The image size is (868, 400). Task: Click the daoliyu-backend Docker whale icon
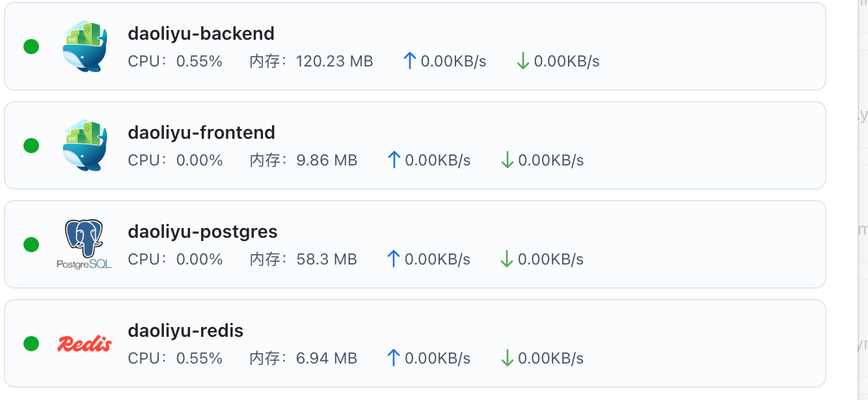tap(85, 46)
